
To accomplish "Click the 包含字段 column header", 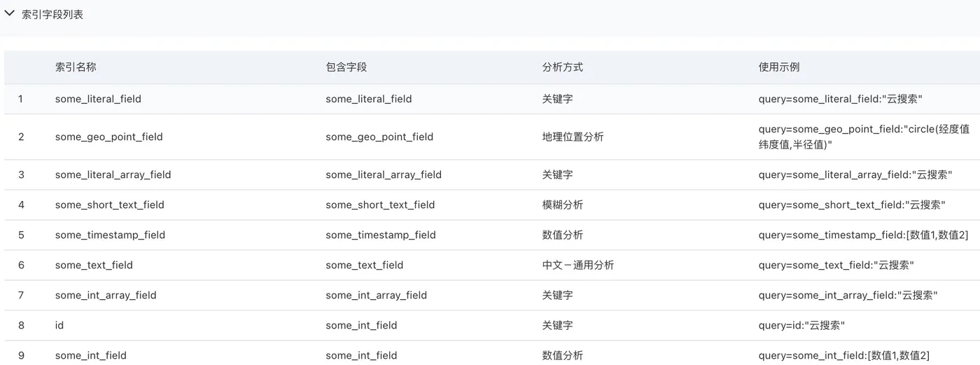I will pyautogui.click(x=346, y=67).
